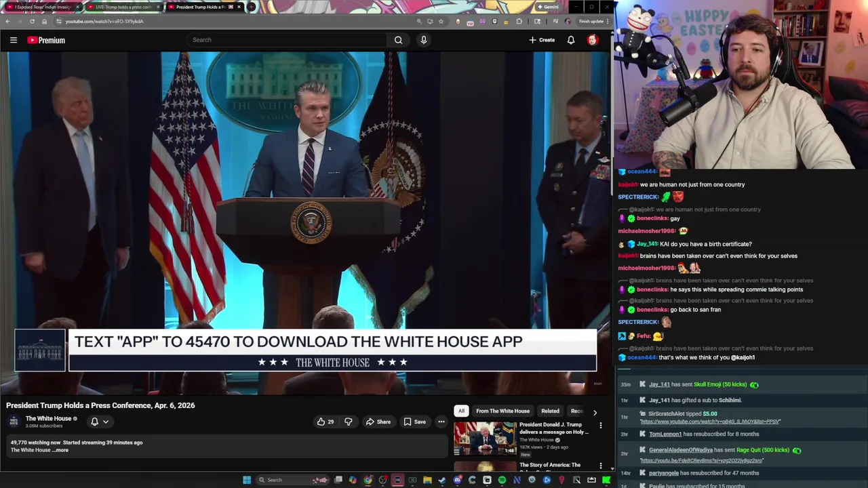Open Windows Start menu
868x488 pixels.
point(248,480)
